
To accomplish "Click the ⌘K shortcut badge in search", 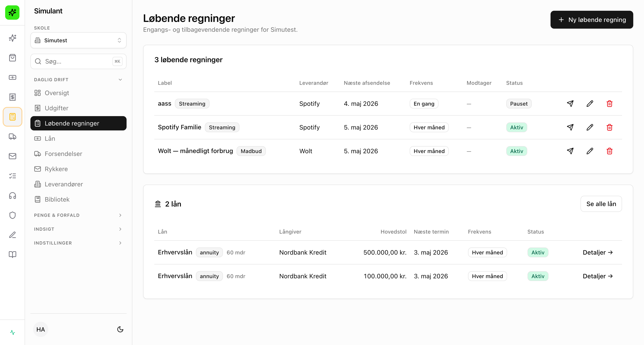I will tap(117, 61).
